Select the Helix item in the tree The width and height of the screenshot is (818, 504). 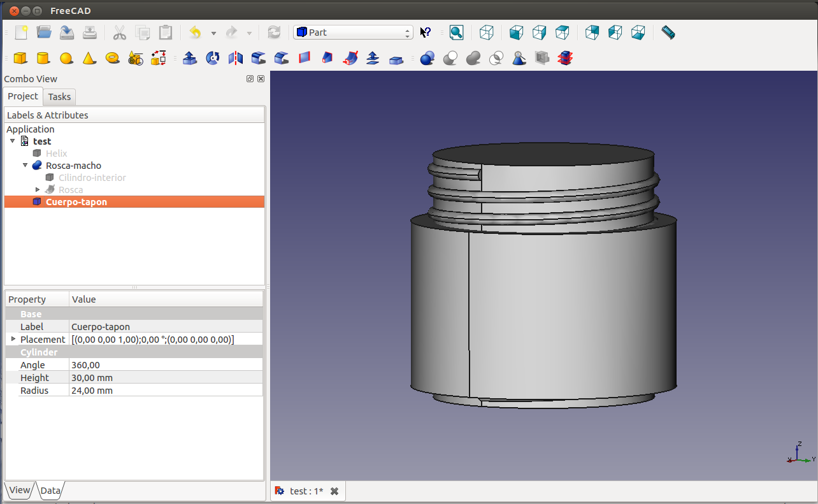tap(56, 154)
